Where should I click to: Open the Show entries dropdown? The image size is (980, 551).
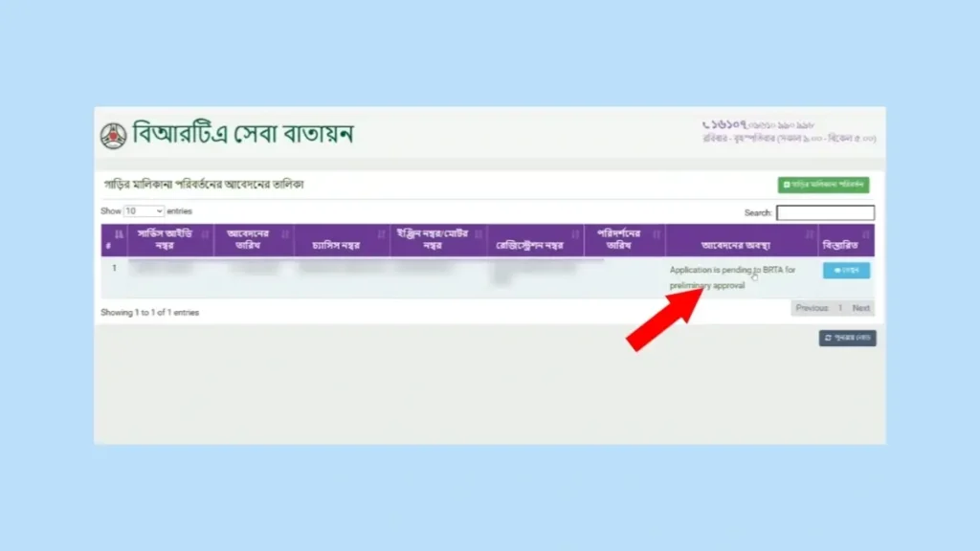pyautogui.click(x=144, y=210)
